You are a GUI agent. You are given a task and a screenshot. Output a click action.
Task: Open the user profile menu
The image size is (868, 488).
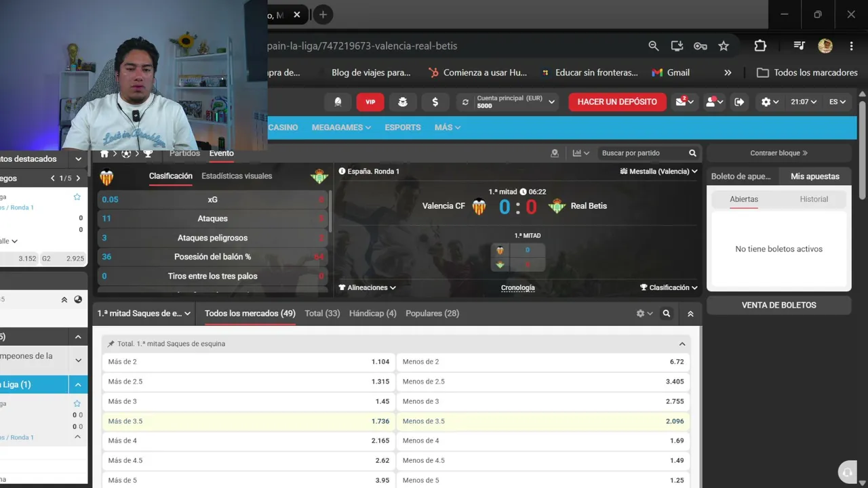coord(715,102)
